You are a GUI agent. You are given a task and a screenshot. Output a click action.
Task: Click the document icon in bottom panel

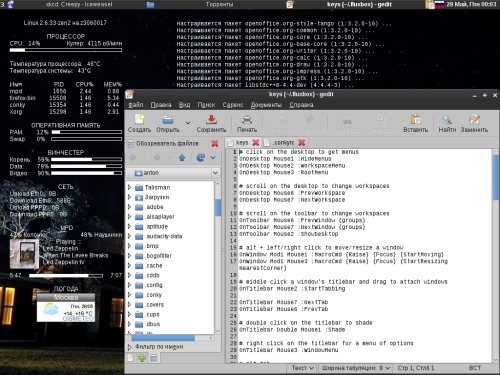130,358
